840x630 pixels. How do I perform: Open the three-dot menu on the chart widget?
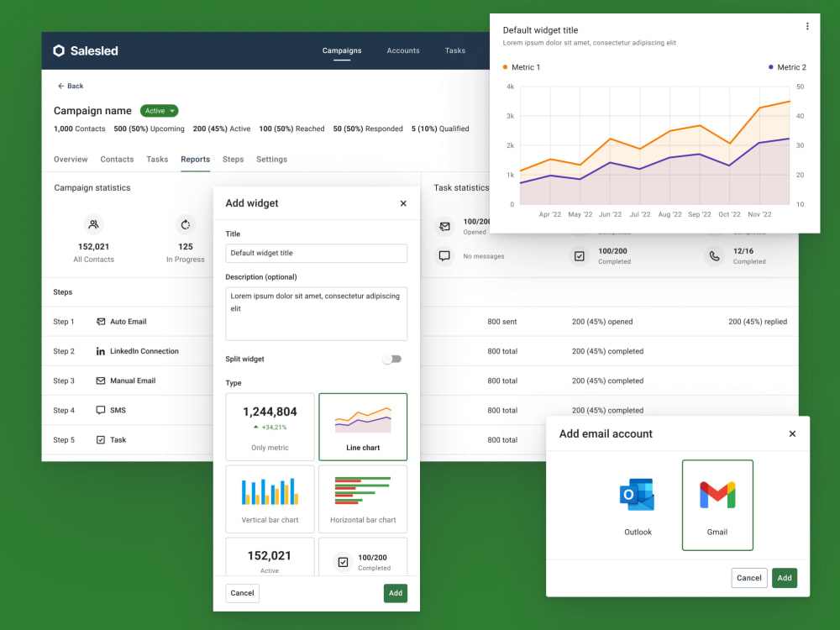click(x=807, y=26)
